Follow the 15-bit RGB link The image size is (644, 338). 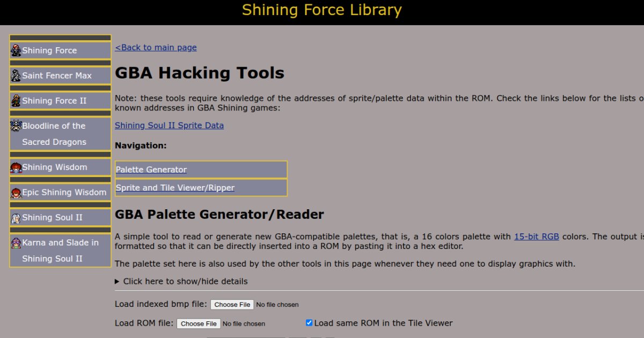[537, 237]
